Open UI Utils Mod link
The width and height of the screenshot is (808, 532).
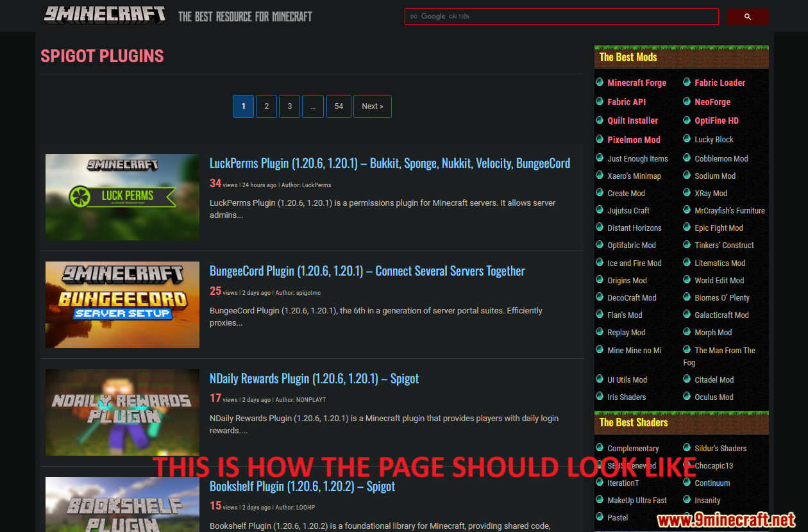[627, 380]
